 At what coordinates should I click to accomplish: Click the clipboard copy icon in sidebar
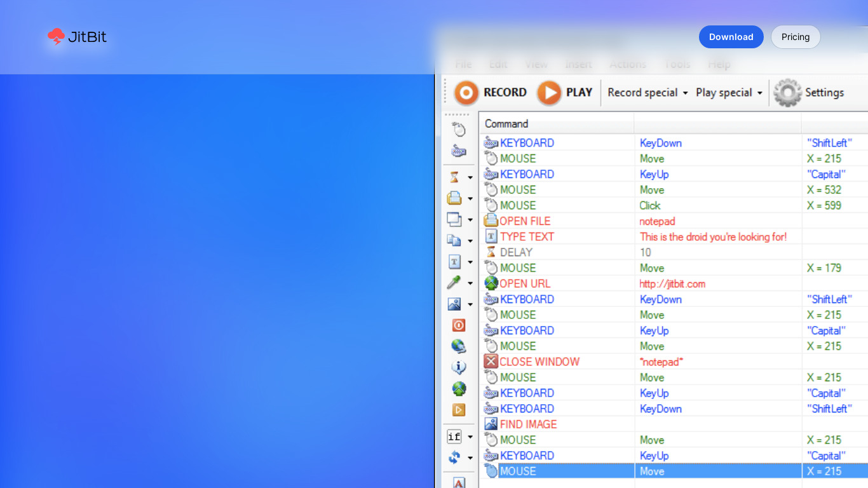[x=454, y=240]
